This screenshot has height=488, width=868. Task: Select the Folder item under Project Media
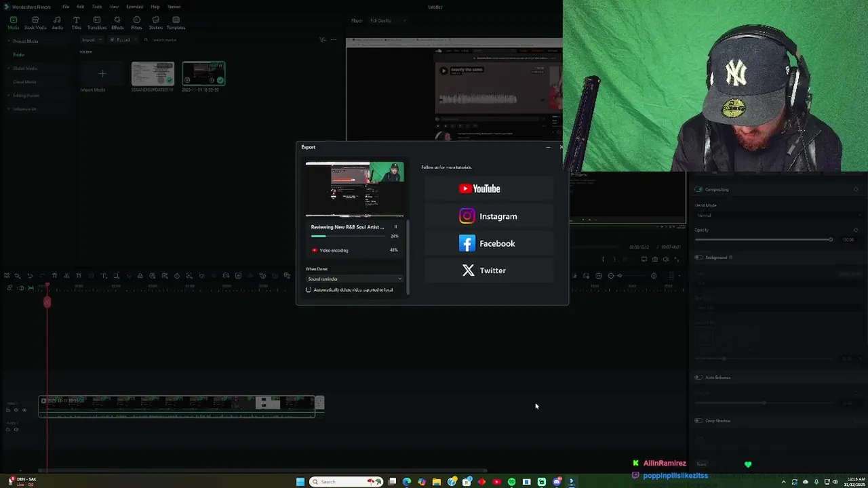pos(19,55)
